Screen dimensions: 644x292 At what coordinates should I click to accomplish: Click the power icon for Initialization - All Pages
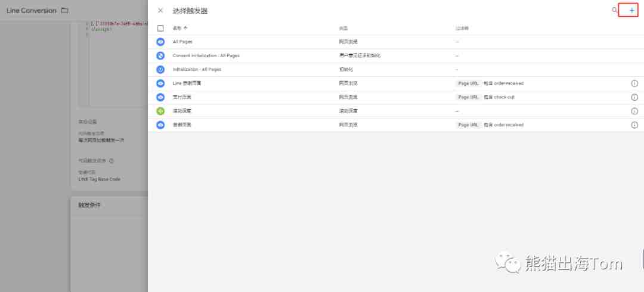coord(160,69)
